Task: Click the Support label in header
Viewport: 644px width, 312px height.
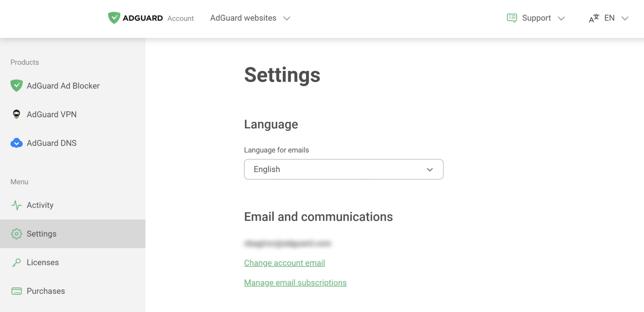Action: [536, 18]
